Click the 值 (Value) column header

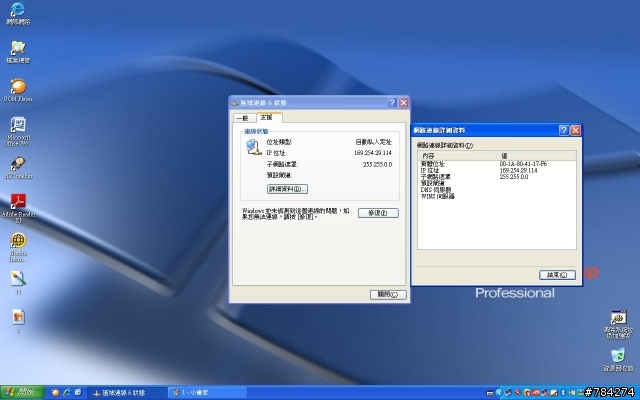[x=536, y=156]
